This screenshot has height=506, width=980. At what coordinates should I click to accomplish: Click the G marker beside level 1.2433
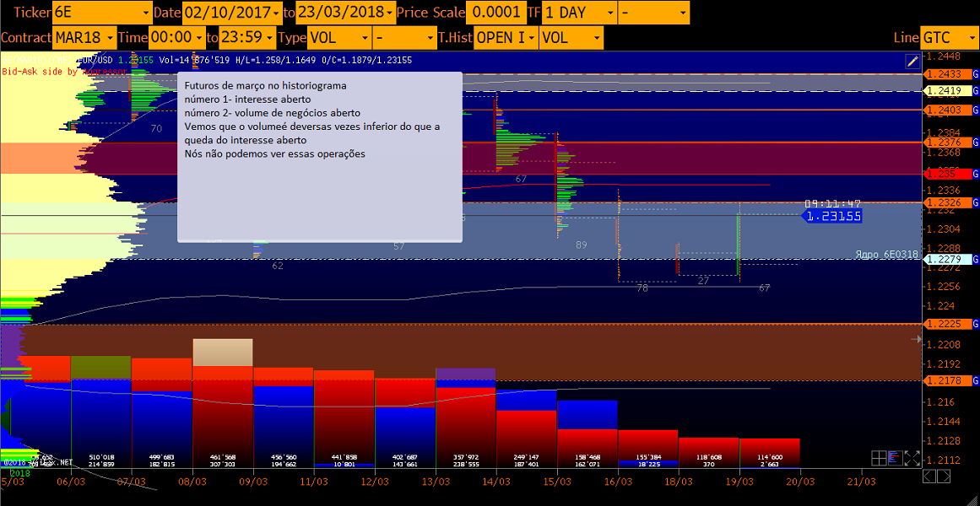976,74
